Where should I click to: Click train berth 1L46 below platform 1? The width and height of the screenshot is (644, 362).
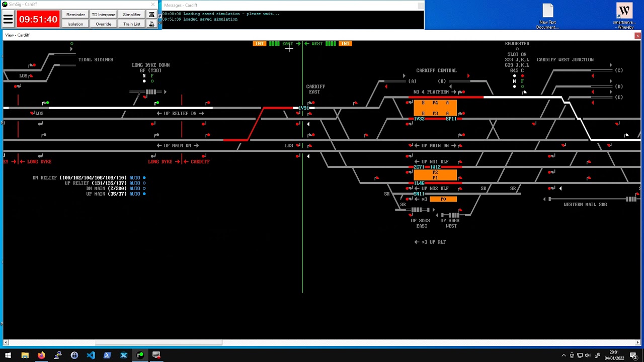click(419, 184)
